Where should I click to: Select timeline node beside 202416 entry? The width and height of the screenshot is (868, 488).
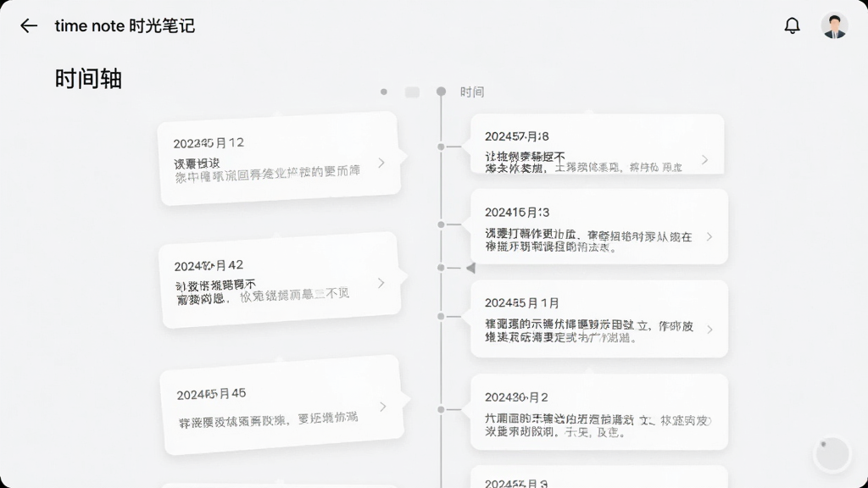point(441,225)
